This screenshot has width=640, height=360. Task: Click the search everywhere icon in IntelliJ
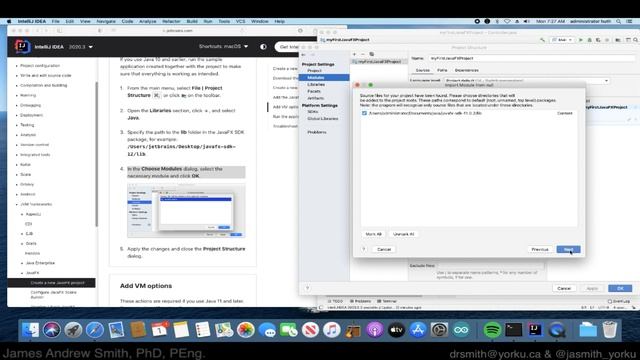click(x=635, y=40)
